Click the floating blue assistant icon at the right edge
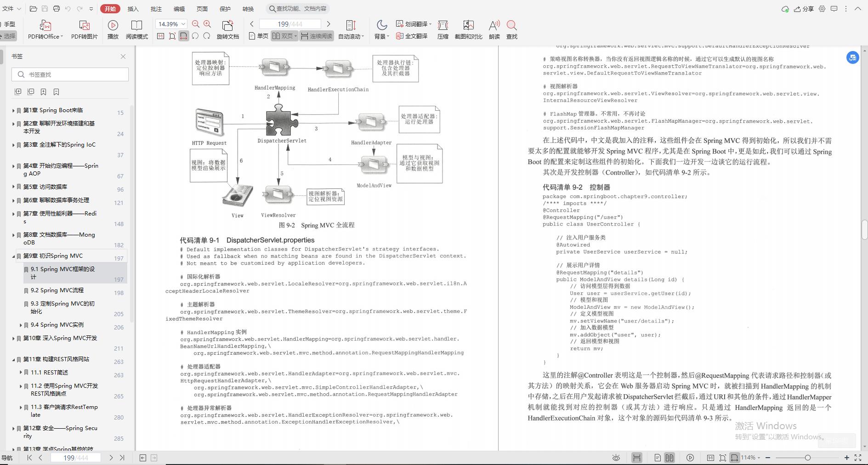868x465 pixels. pyautogui.click(x=853, y=57)
